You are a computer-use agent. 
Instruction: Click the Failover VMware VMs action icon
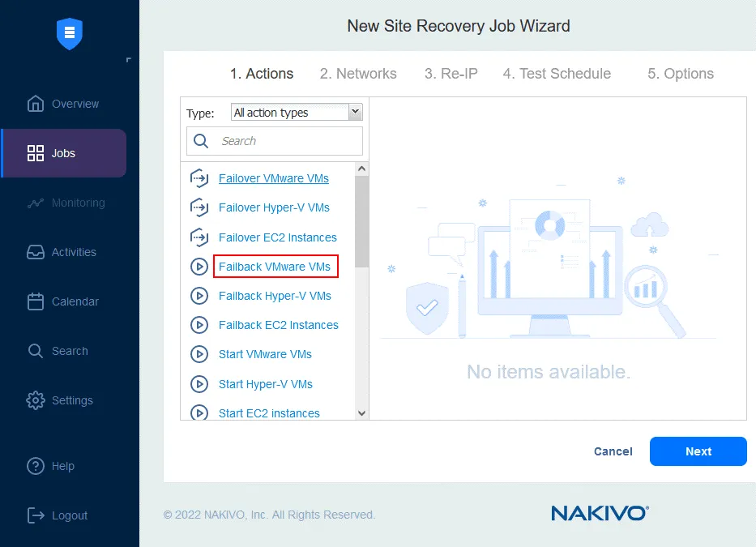pos(199,178)
